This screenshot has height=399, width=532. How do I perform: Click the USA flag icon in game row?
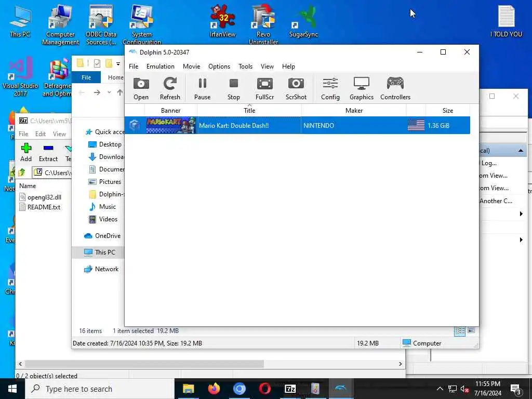pos(416,125)
